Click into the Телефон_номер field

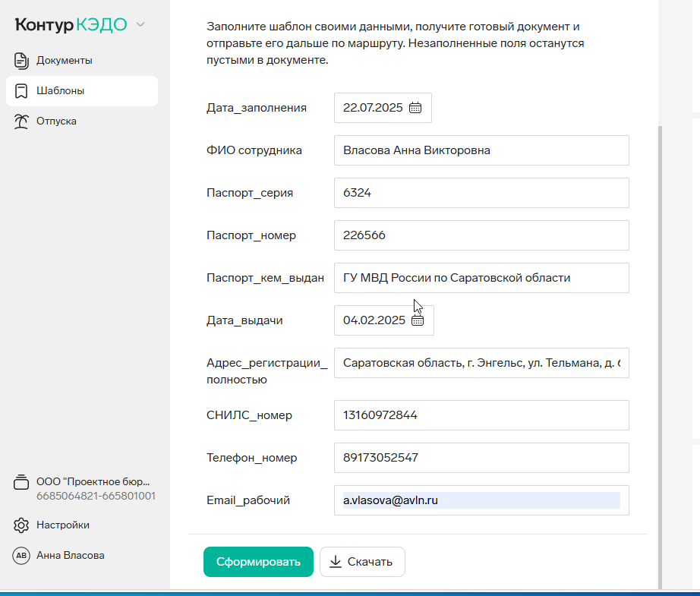[x=481, y=458]
